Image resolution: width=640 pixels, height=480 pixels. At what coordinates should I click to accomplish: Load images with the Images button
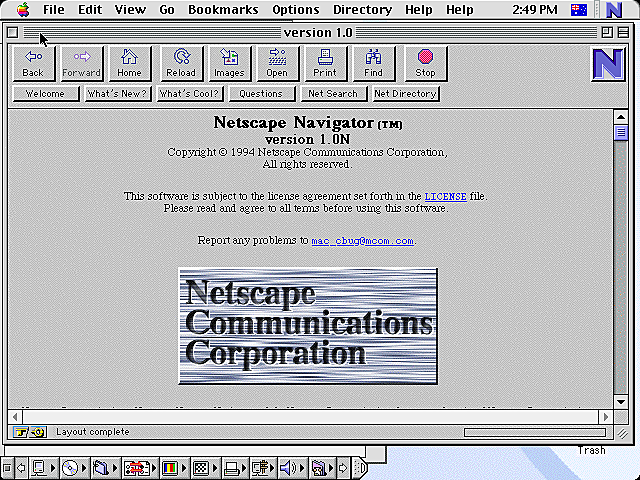click(229, 64)
